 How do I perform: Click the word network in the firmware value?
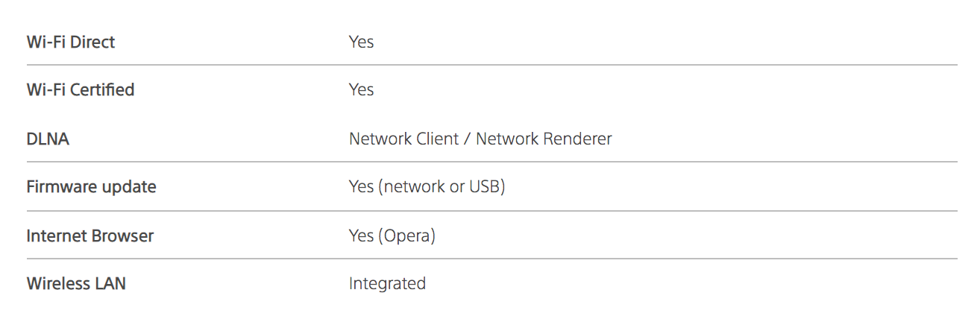415,186
